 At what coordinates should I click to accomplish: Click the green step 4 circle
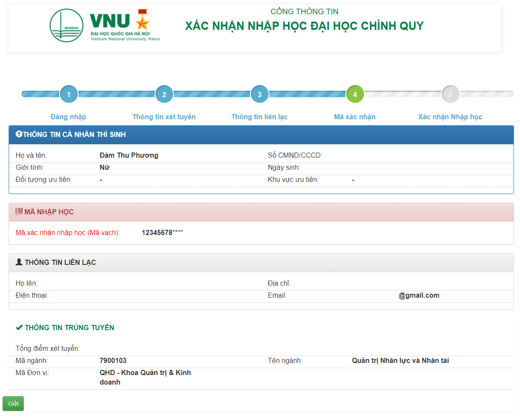point(355,94)
